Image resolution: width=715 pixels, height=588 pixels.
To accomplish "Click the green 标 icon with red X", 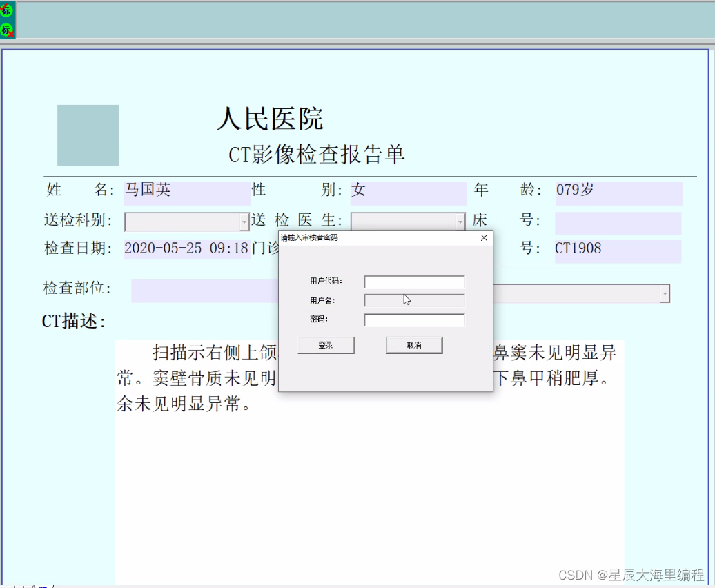I will 7,30.
